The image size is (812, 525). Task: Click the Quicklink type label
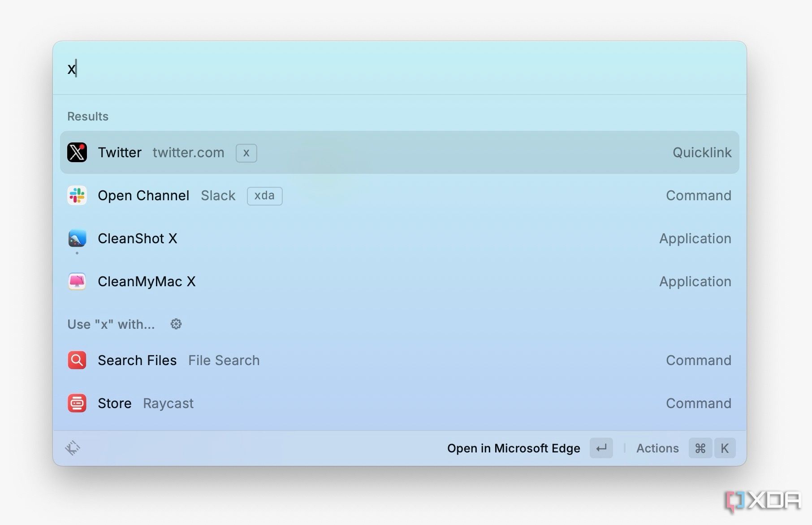tap(702, 152)
